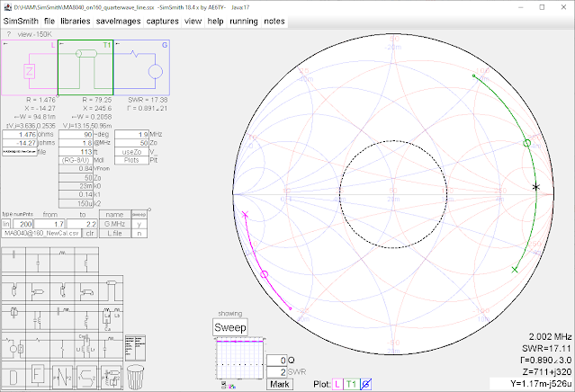The height and width of the screenshot is (392, 575).
Task: Click the trash can icon
Action: click(135, 377)
